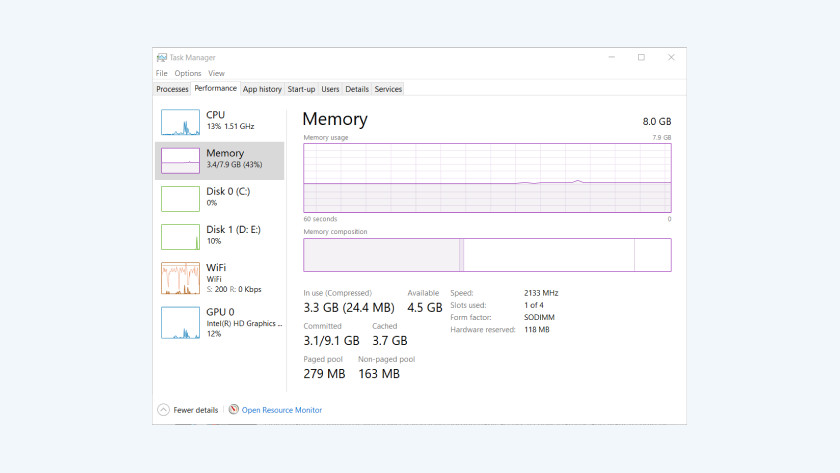This screenshot has width=840, height=473.
Task: Click the Open Resource Monitor icon
Action: [x=234, y=410]
